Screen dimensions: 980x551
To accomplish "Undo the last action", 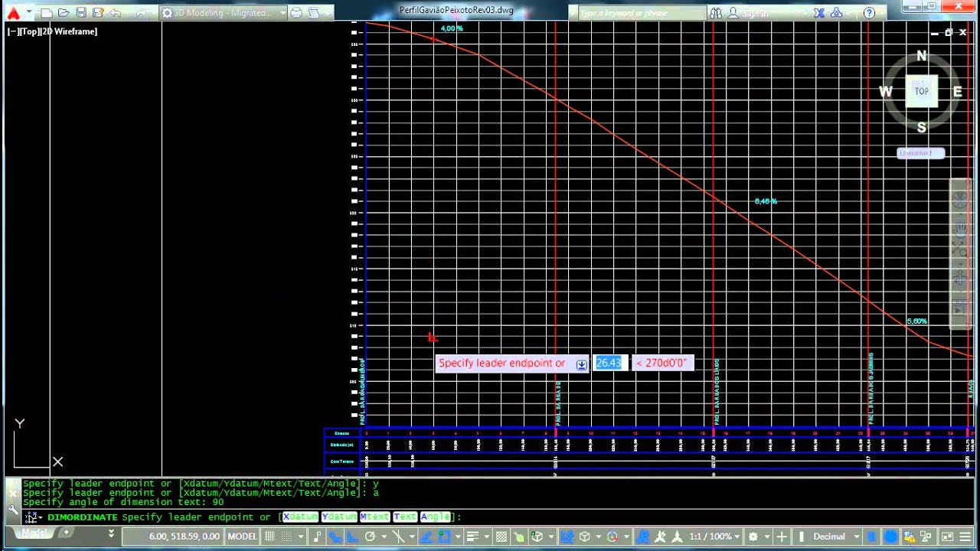I will coord(115,13).
